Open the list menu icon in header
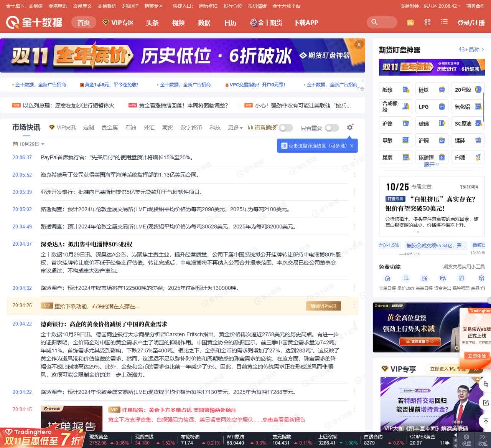 (x=444, y=22)
